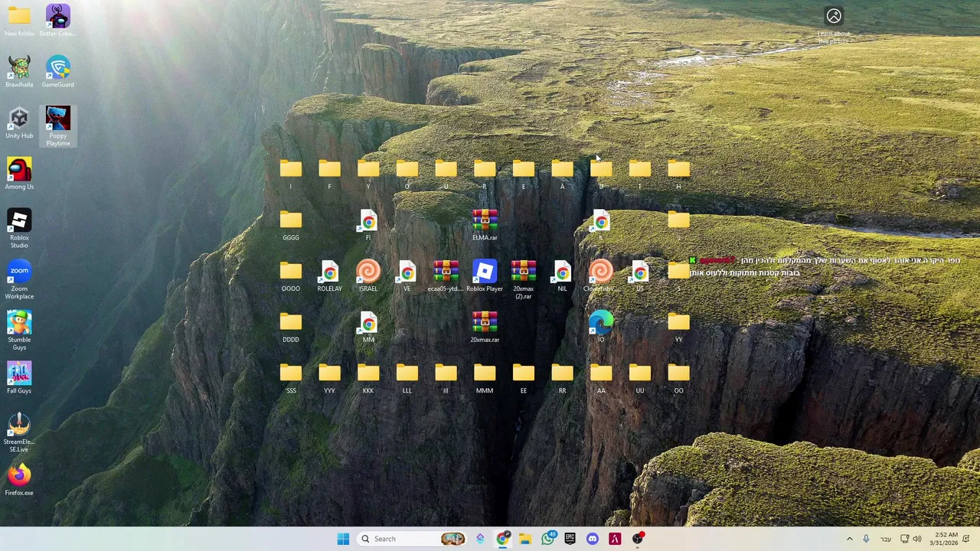Launch the GameGuard shortcut
Viewport: 980px width, 551px height.
point(57,70)
